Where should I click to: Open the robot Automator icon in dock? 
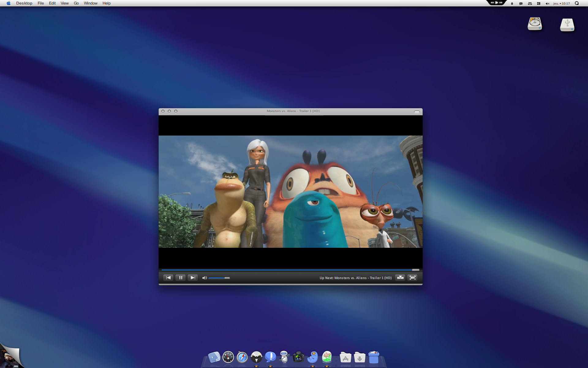tap(285, 357)
